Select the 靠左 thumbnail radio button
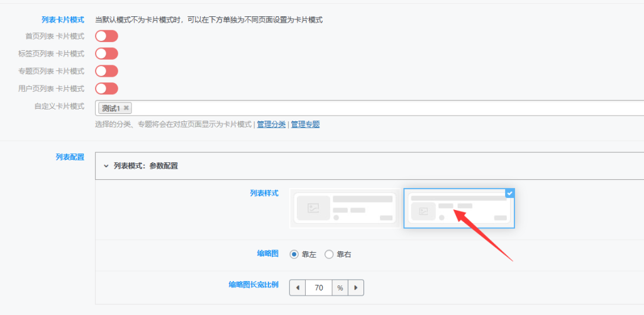644x315 pixels. (294, 255)
